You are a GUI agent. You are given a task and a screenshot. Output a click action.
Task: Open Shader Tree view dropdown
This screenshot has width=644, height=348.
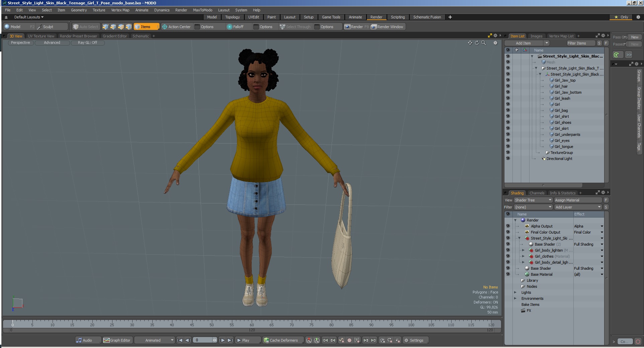click(x=533, y=200)
